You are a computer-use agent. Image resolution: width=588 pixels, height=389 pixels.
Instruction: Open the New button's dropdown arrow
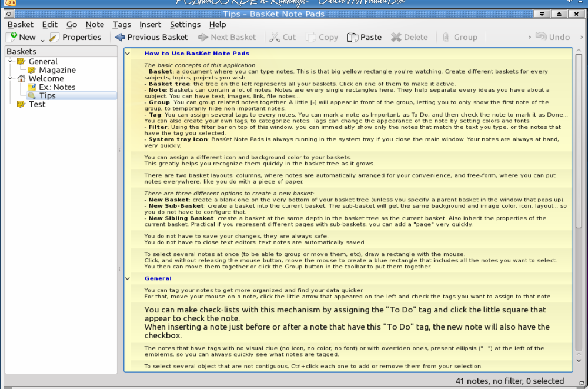click(42, 40)
